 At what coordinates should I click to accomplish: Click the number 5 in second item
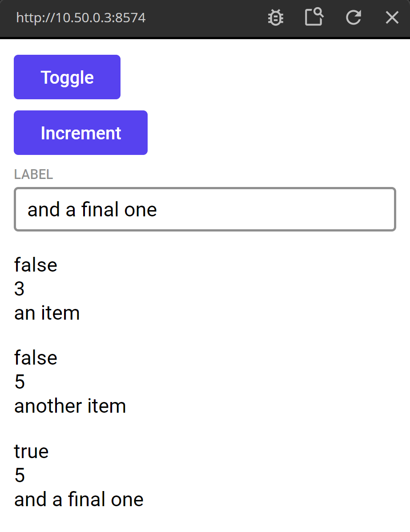click(x=20, y=382)
